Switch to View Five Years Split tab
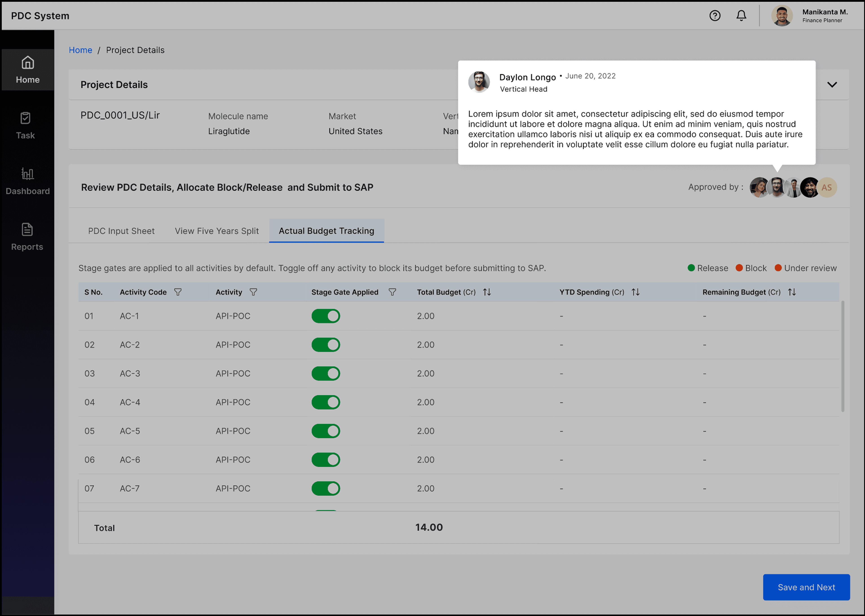 pos(217,231)
